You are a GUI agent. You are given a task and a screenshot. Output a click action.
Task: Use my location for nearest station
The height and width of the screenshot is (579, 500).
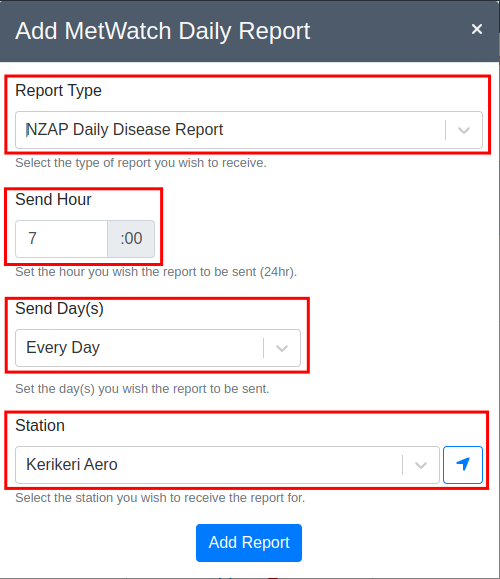[463, 465]
